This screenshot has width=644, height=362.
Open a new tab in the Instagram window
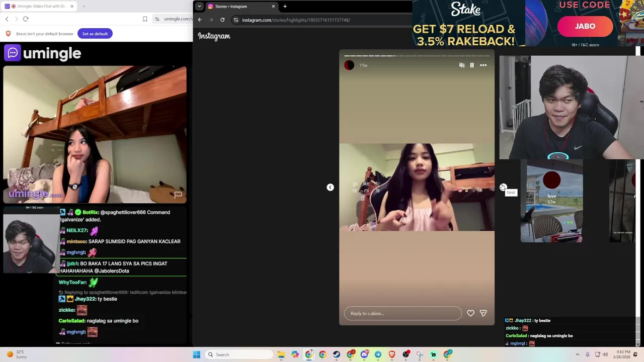click(x=285, y=7)
